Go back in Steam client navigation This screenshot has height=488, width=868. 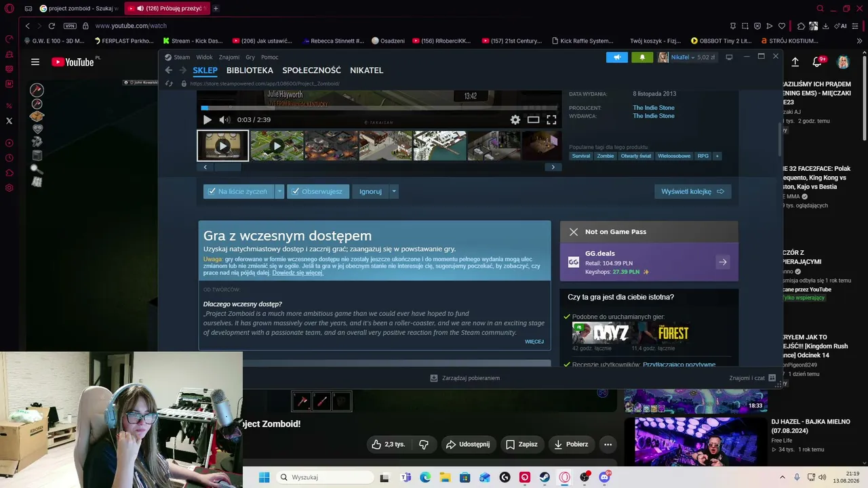169,70
